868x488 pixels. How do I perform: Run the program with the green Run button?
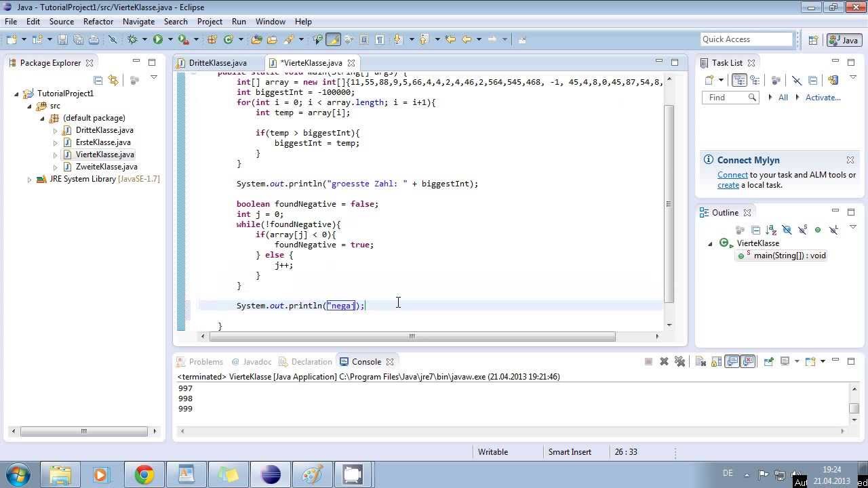158,39
